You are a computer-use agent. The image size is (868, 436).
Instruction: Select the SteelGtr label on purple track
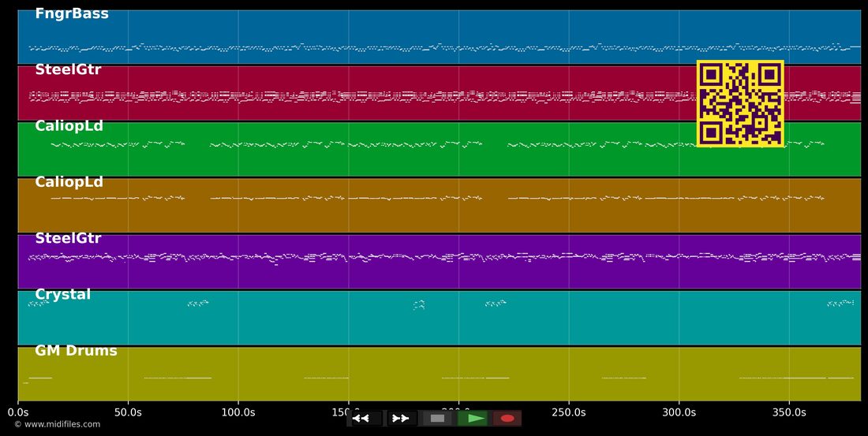(68, 238)
